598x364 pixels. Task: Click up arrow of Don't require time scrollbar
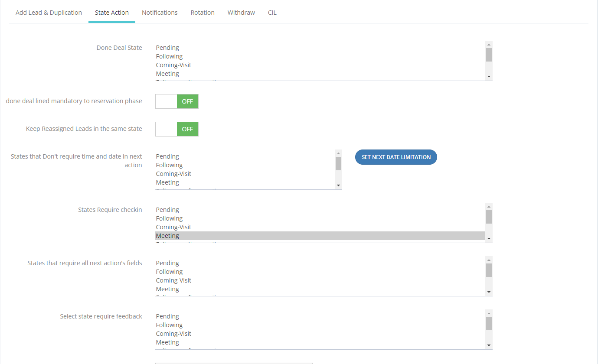[338, 153]
